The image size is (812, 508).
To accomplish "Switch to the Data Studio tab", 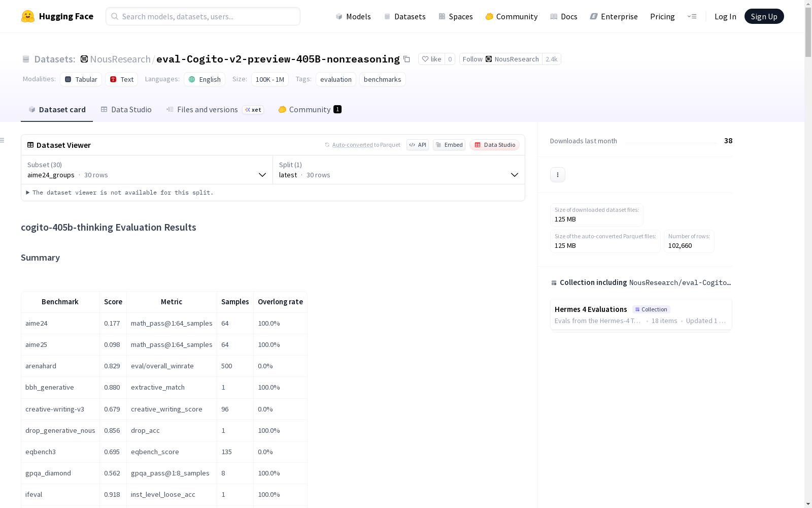I will coord(126,110).
